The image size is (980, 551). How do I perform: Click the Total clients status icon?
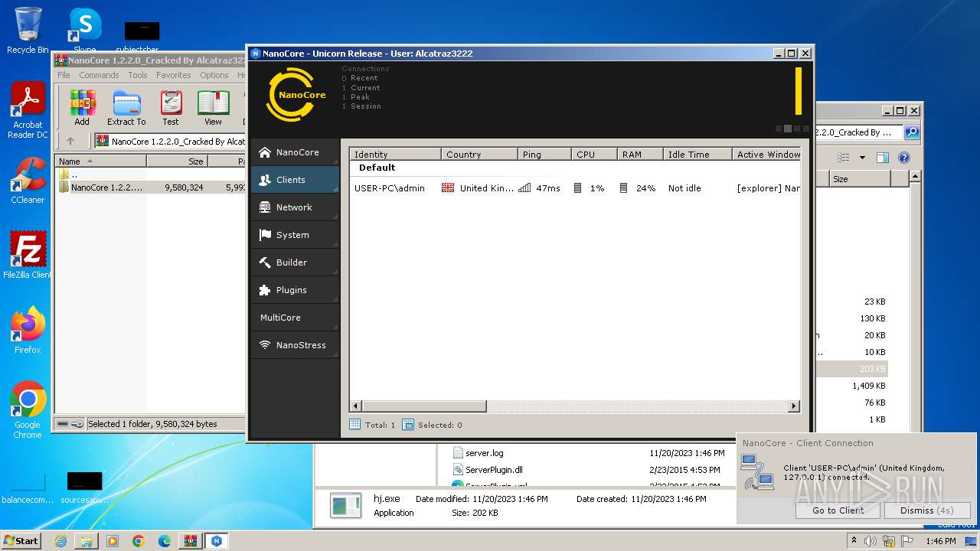pyautogui.click(x=354, y=425)
